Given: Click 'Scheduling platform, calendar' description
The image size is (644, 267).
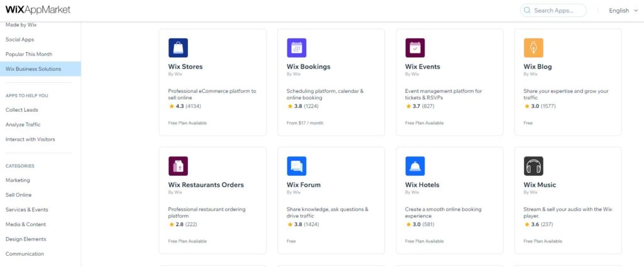Looking at the screenshot, I should click(325, 94).
